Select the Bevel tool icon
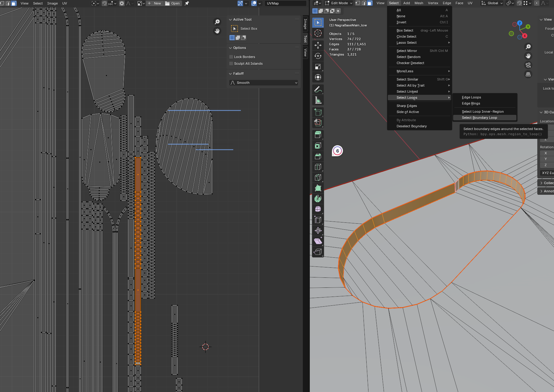The image size is (554, 392). [318, 156]
